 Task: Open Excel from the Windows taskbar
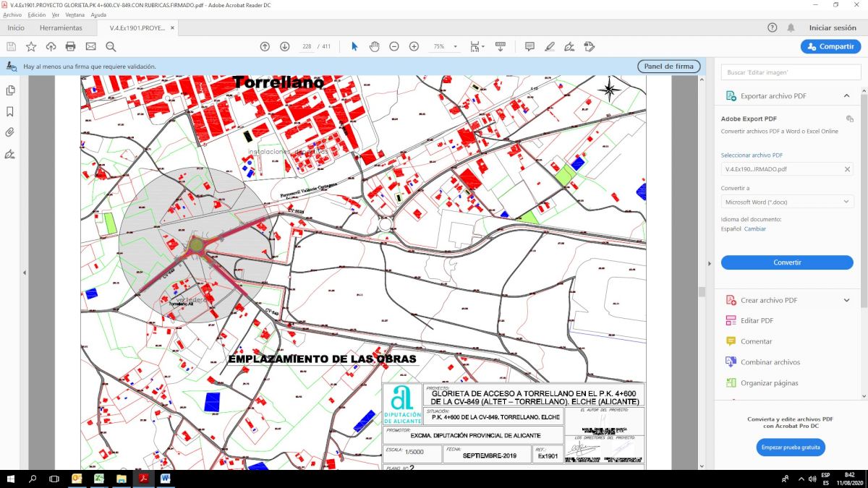[x=99, y=479]
